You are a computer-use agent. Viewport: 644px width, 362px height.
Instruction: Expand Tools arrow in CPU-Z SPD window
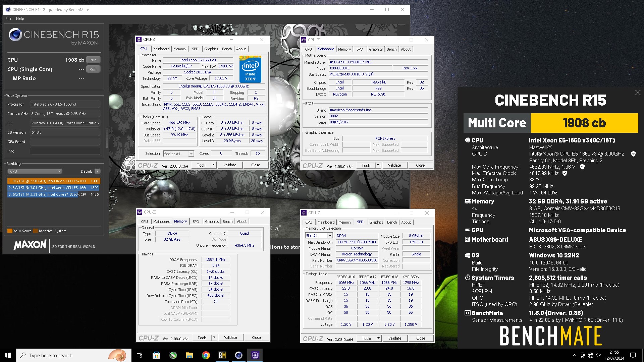click(378, 338)
